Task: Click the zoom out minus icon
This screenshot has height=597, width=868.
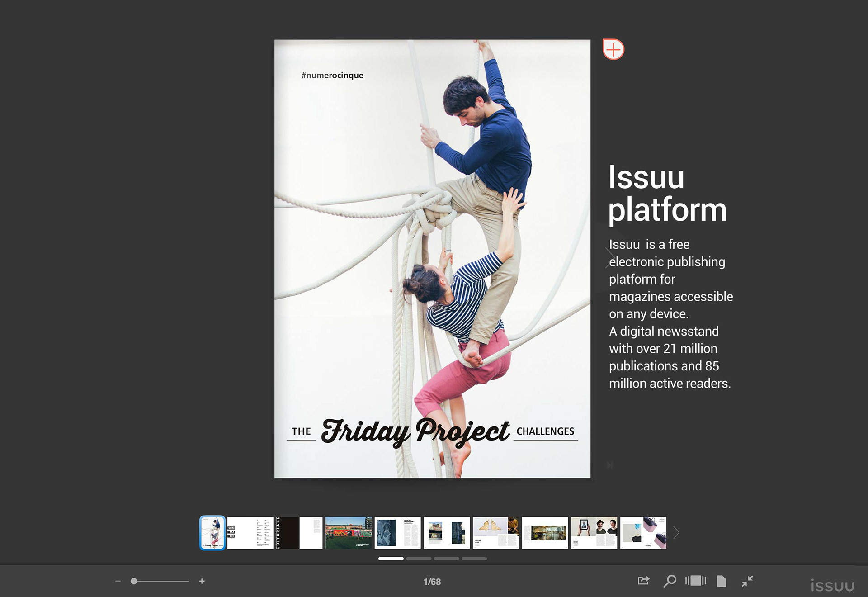Action: point(118,581)
